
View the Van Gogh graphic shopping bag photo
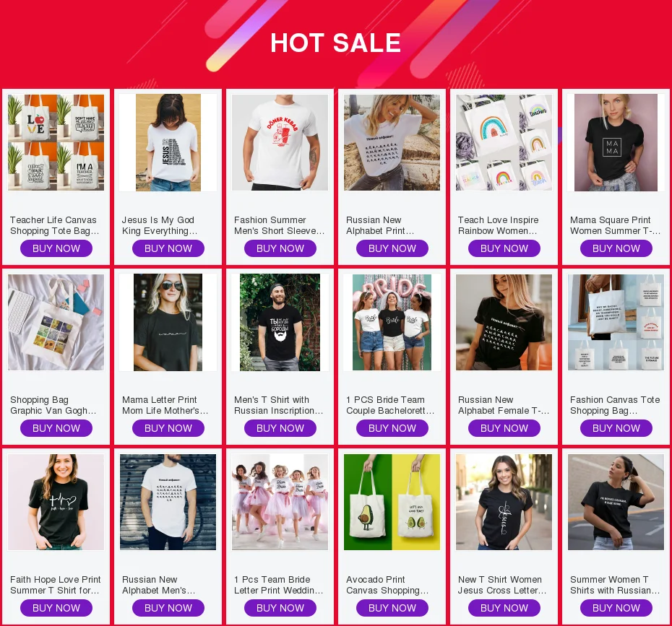point(56,322)
